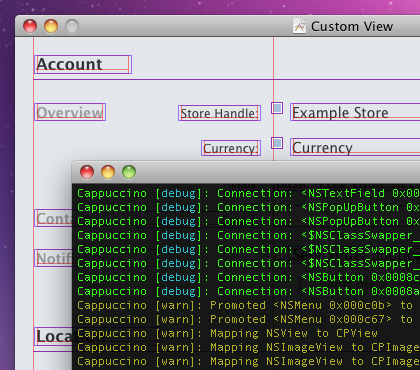Screen dimensions: 420x370
Task: Click the NSButton 0x0008c connection debug line
Action: coord(248,277)
